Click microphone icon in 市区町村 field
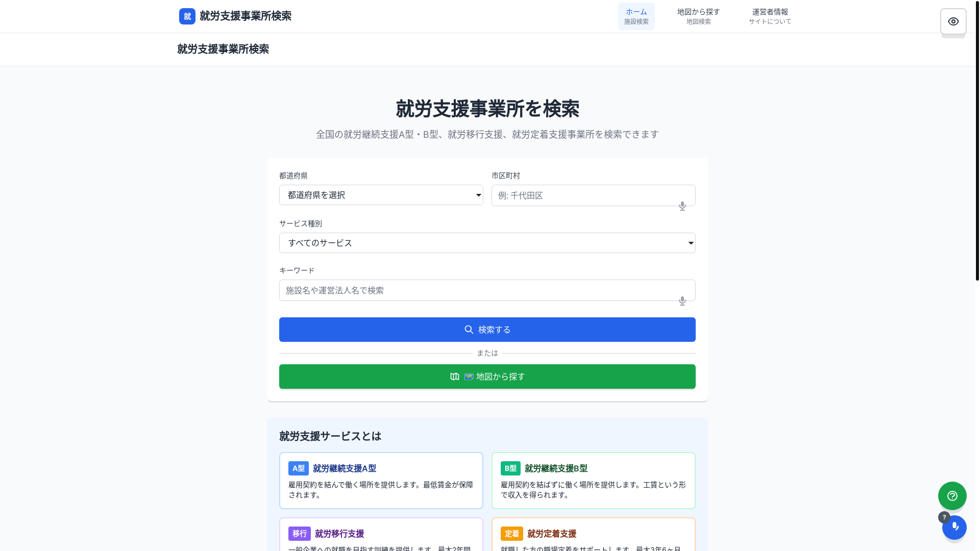This screenshot has height=551, width=980. pos(682,206)
